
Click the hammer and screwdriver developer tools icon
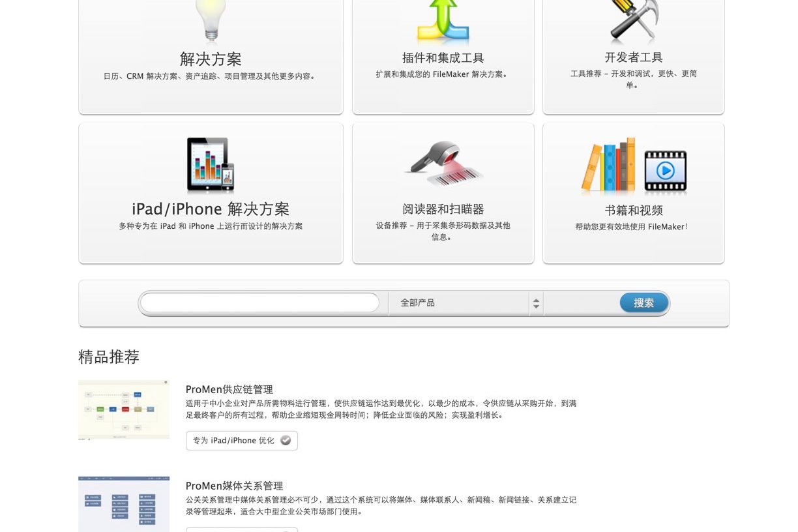coord(633,21)
